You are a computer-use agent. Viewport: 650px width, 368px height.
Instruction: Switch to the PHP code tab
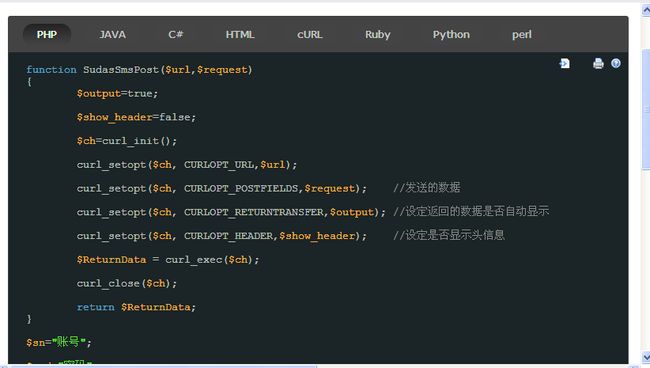click(46, 34)
